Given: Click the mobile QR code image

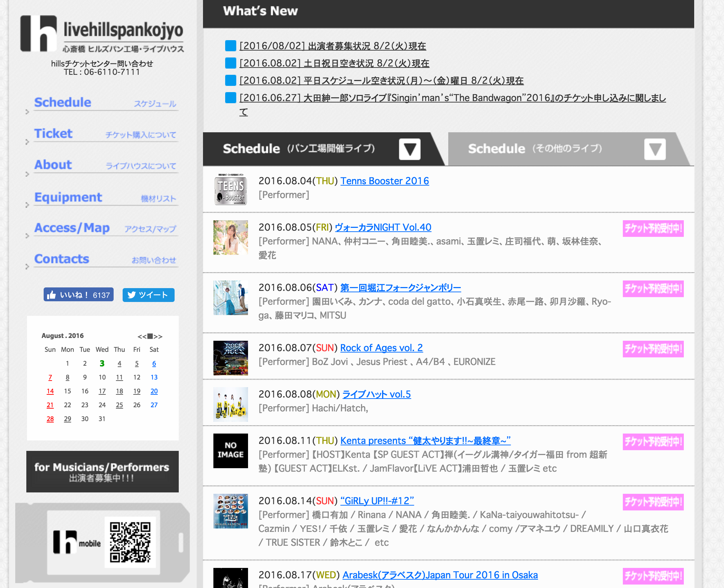Looking at the screenshot, I should (x=130, y=542).
